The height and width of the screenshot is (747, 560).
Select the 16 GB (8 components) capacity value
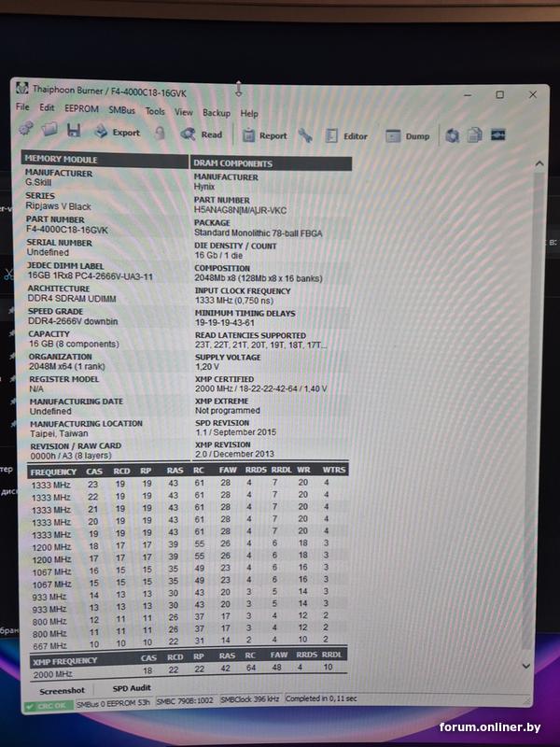74,344
